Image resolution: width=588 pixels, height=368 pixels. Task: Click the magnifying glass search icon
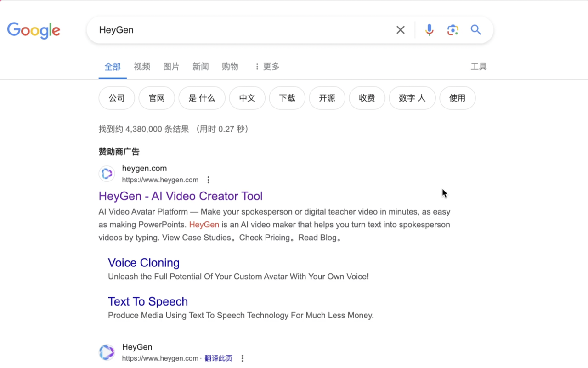pyautogui.click(x=476, y=30)
